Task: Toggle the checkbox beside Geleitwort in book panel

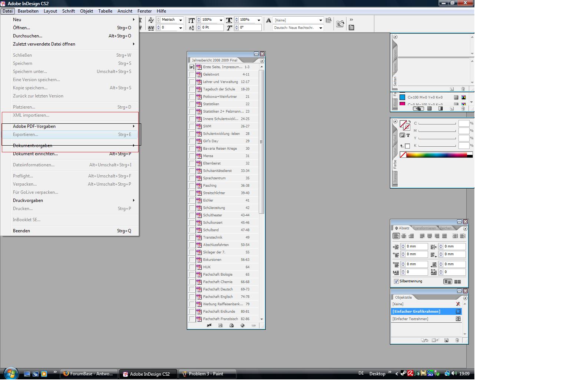Action: coord(192,74)
